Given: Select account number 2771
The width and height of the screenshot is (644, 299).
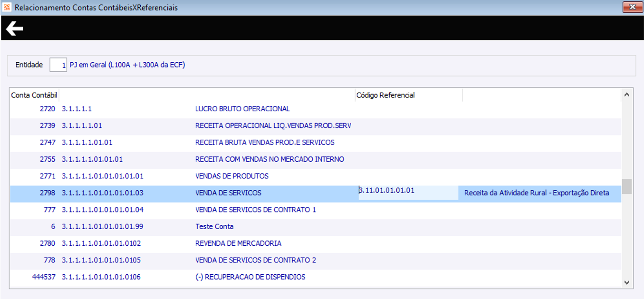Looking at the screenshot, I should [x=48, y=176].
